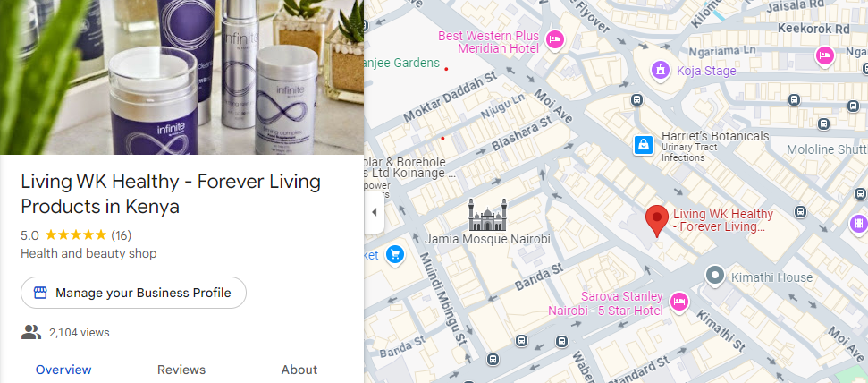
Task: Open the Infinite skincare products photo
Action: tap(181, 77)
